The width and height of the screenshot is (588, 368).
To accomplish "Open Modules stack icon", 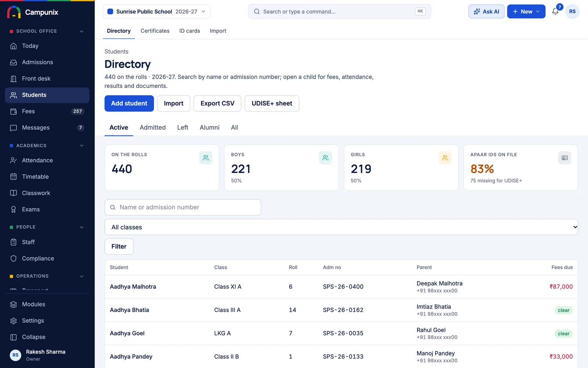I will click(x=14, y=304).
